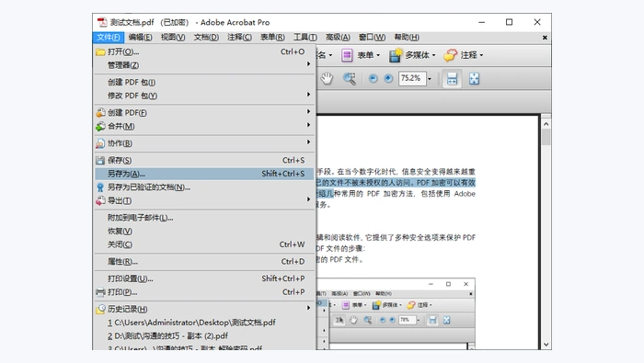Open the 文档(D) menu
The height and width of the screenshot is (363, 644).
click(206, 38)
